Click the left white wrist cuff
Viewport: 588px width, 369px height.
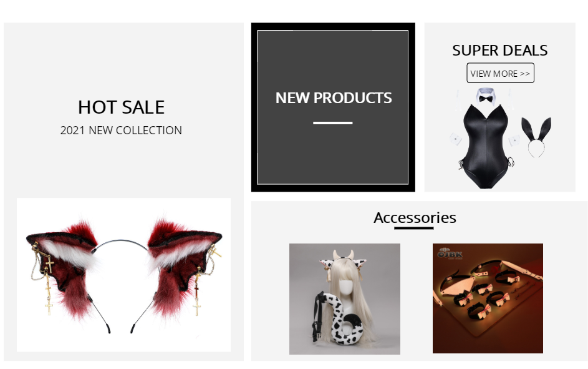[456, 139]
